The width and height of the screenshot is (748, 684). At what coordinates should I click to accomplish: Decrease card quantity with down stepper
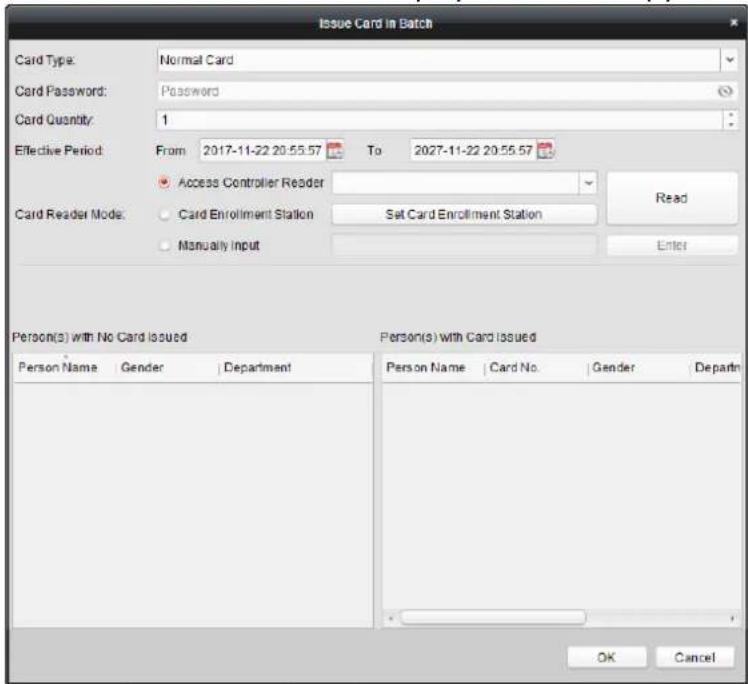[x=731, y=124]
